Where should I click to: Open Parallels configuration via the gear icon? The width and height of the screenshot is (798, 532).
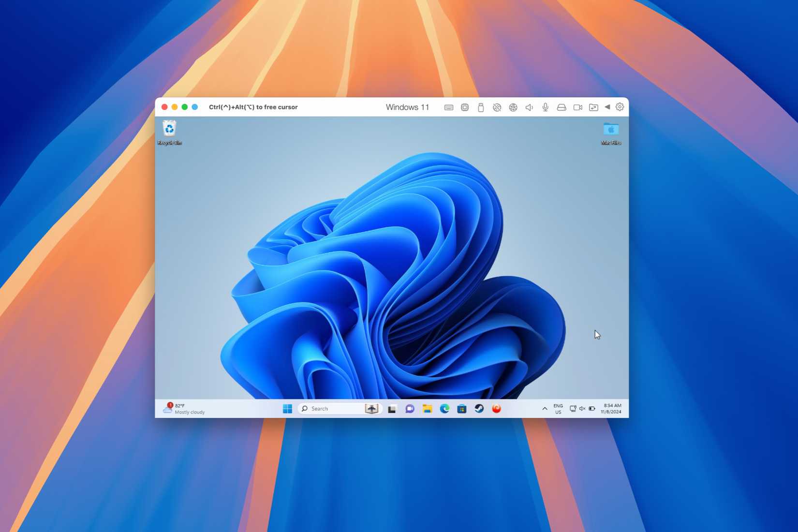(620, 107)
